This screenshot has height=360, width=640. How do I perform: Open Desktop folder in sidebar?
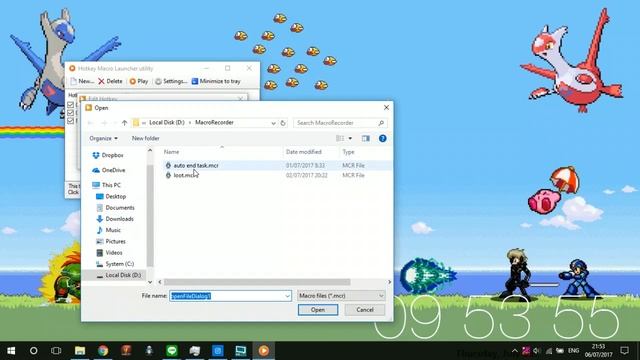point(111,196)
